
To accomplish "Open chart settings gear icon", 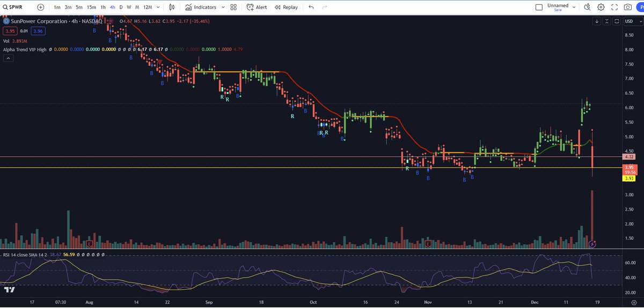I will [601, 8].
